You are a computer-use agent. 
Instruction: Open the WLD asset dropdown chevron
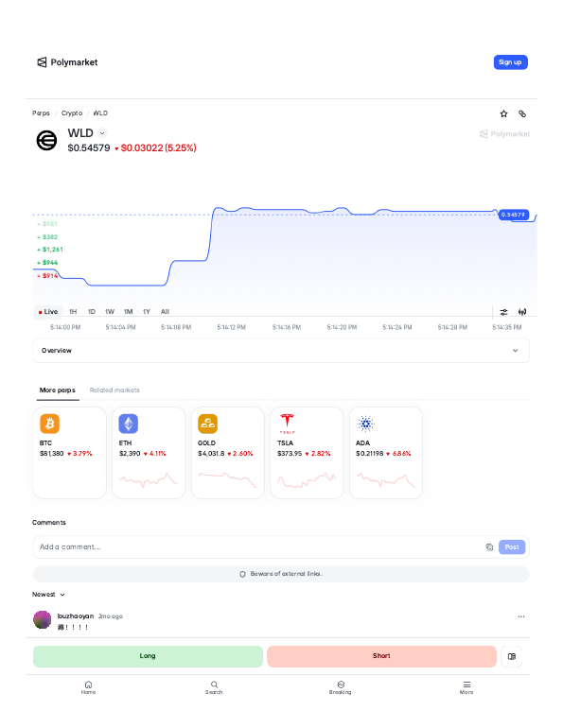pos(102,133)
